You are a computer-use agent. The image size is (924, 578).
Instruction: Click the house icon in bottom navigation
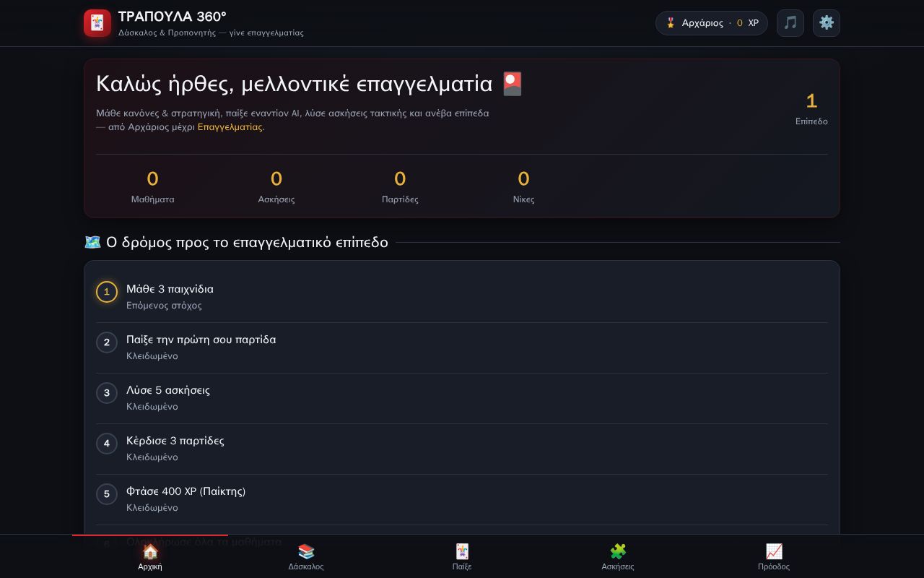150,552
